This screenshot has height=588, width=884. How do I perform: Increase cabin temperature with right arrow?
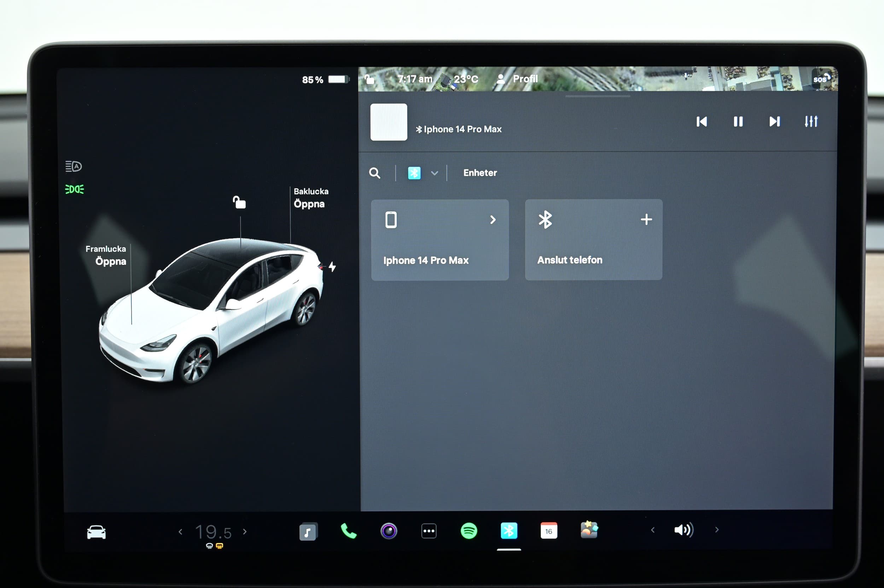[x=245, y=532]
